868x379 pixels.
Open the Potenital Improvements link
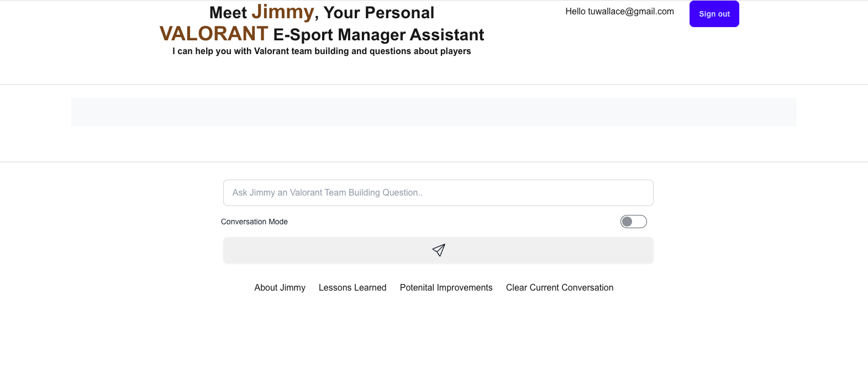point(446,287)
